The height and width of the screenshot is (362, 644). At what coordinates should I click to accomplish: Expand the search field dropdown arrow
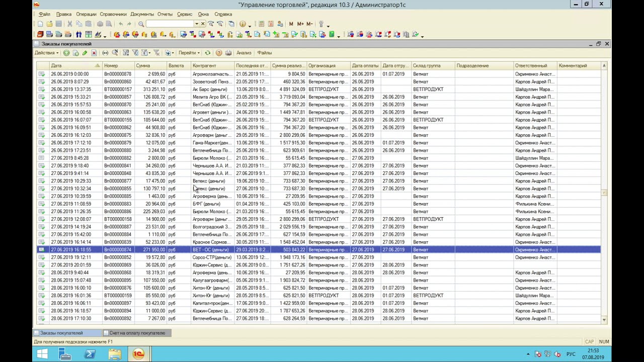pyautogui.click(x=196, y=24)
